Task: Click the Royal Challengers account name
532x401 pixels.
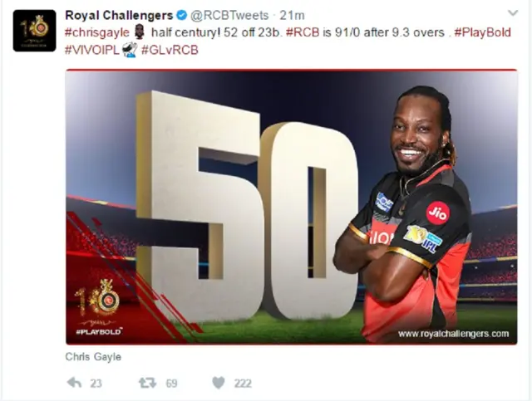Action: (119, 15)
